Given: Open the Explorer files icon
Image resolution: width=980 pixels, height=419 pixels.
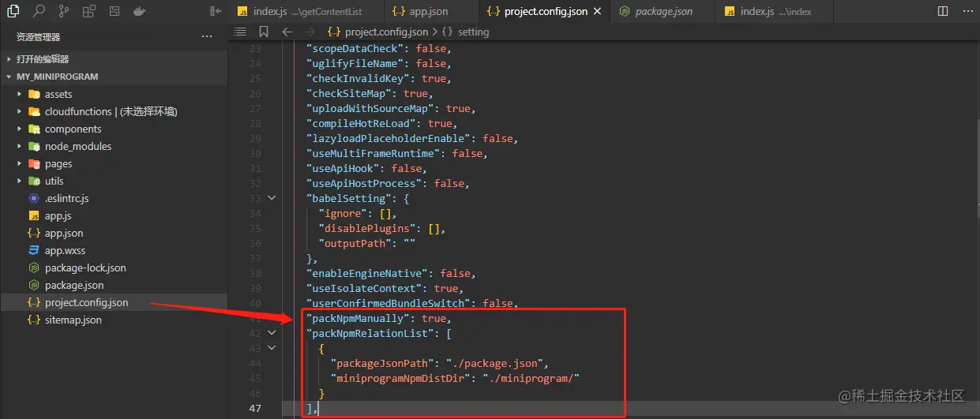Looking at the screenshot, I should (13, 12).
